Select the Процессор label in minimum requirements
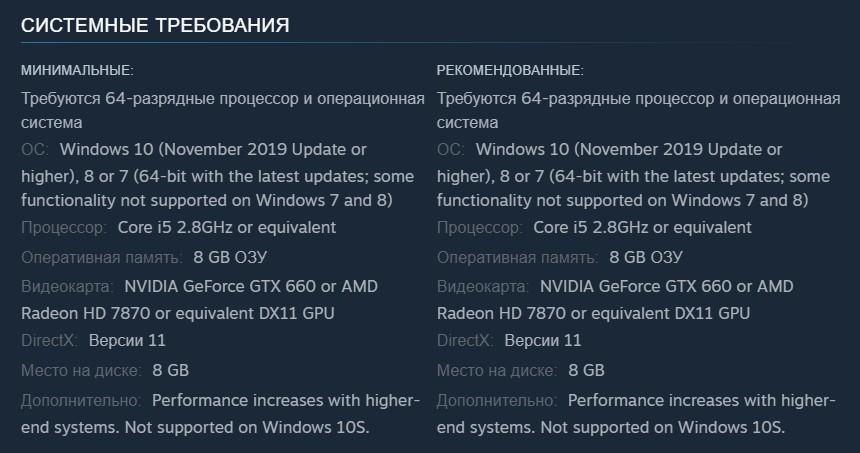Screen dimensions: 860x453 point(63,228)
